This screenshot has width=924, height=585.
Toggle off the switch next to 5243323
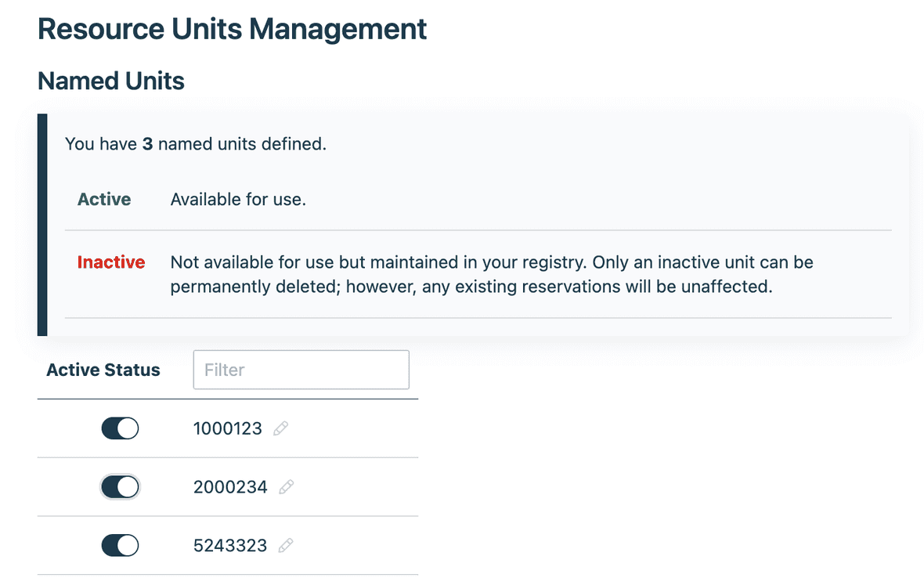(120, 545)
